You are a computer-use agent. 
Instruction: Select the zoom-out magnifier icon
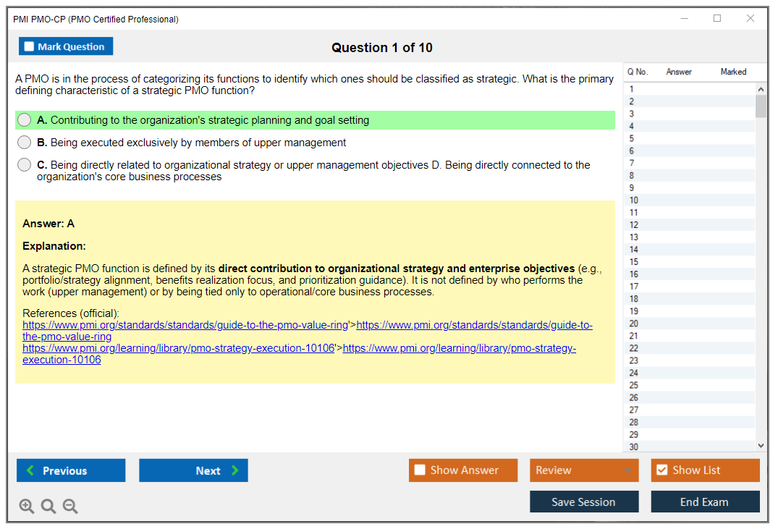point(70,506)
